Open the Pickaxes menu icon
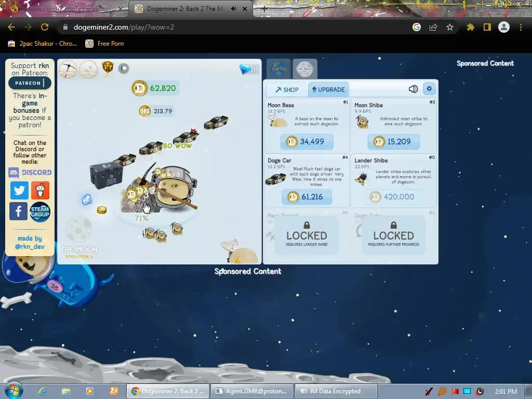 click(68, 69)
